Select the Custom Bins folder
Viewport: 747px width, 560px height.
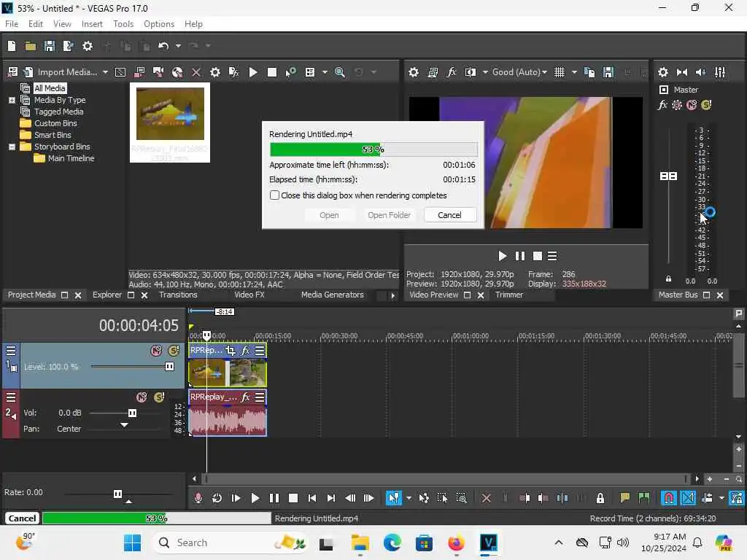pos(55,123)
